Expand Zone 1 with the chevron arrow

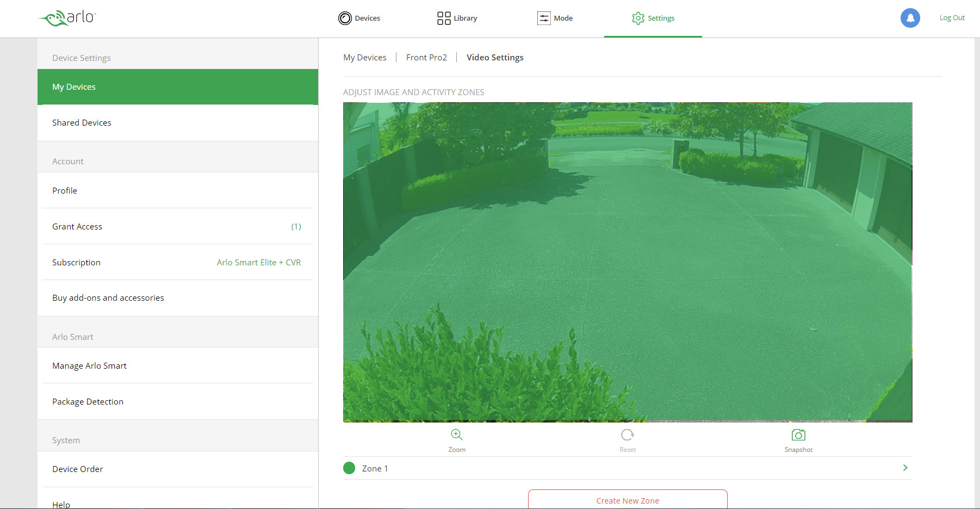click(x=905, y=468)
